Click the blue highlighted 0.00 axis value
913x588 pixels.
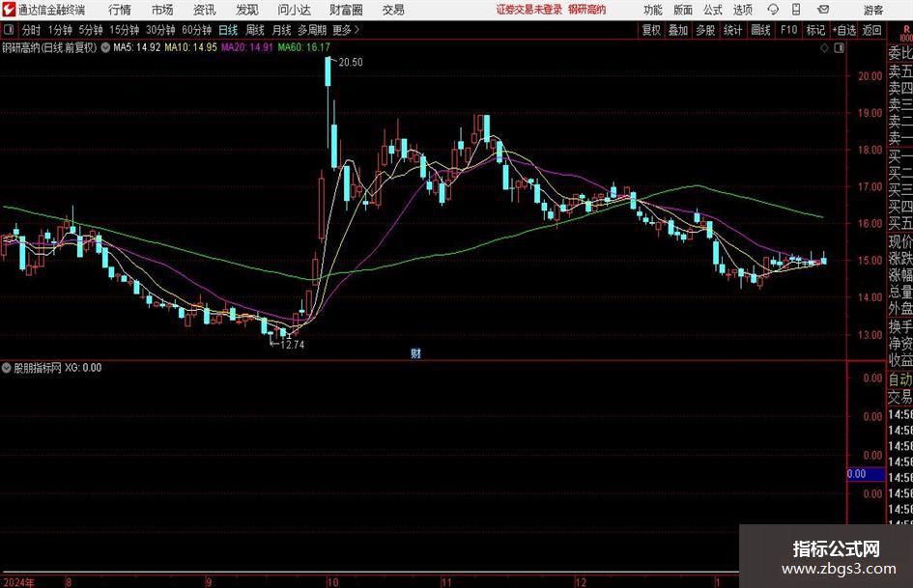tap(866, 474)
